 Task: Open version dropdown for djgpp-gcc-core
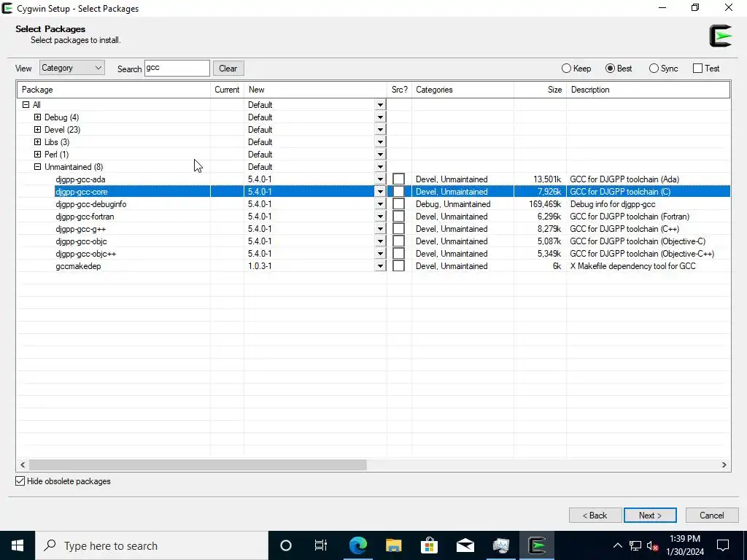380,192
